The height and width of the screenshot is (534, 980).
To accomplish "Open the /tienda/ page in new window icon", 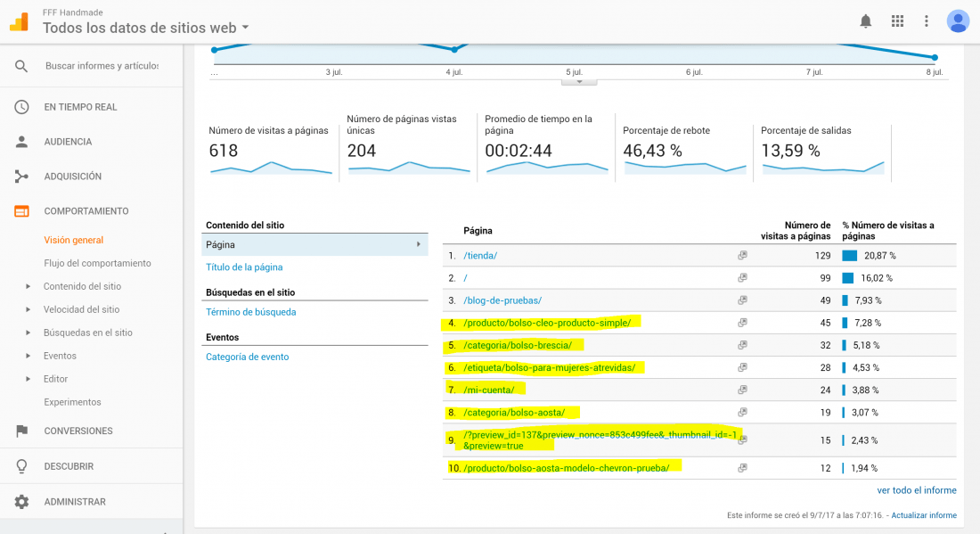I will tap(742, 255).
